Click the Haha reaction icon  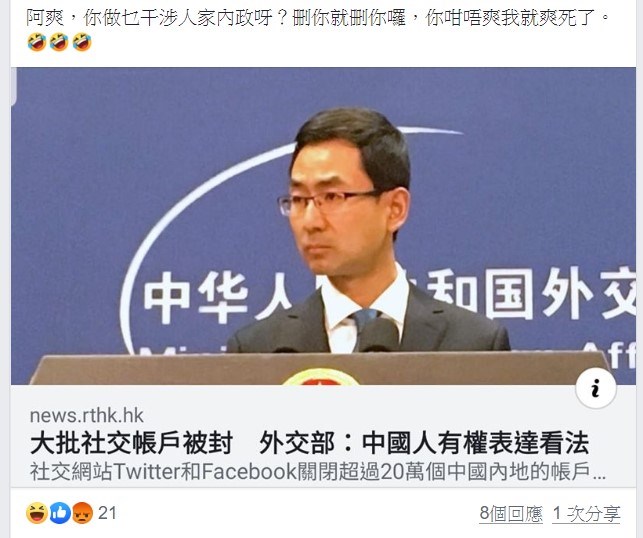tap(37, 513)
